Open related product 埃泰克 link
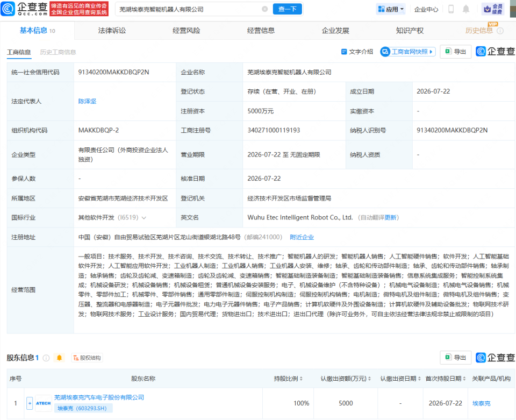This screenshot has width=516, height=420. pos(481,403)
